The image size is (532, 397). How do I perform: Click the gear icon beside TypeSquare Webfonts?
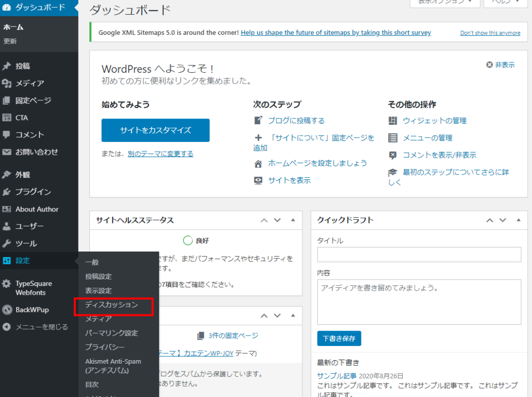(6, 284)
